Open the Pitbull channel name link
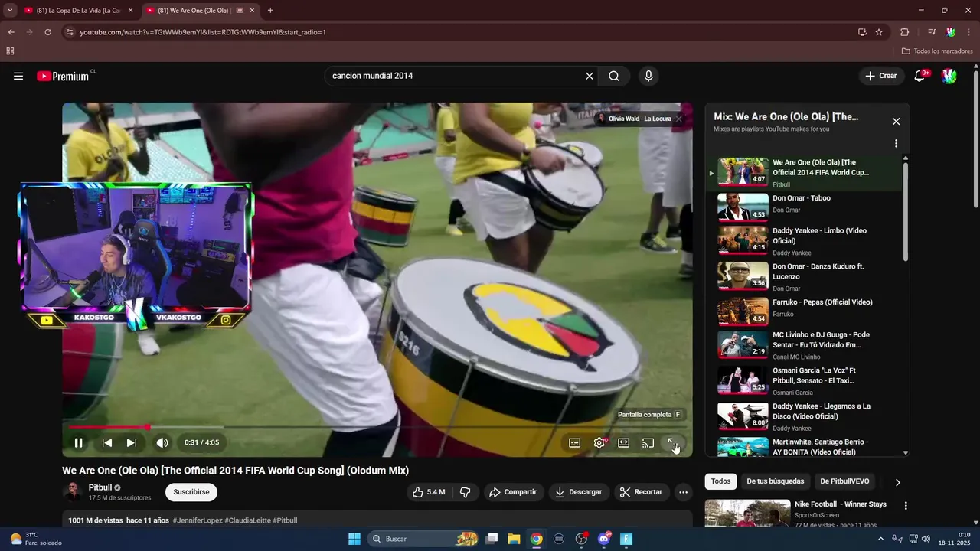The image size is (980, 551). point(100,487)
